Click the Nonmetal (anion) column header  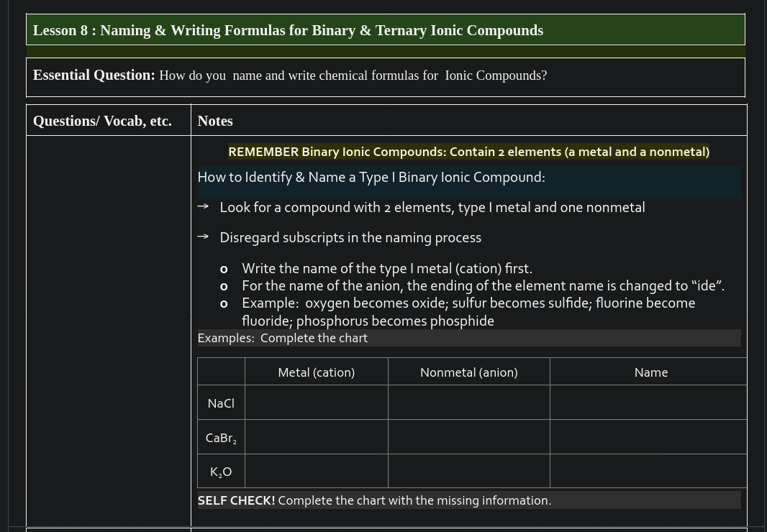[x=468, y=372]
